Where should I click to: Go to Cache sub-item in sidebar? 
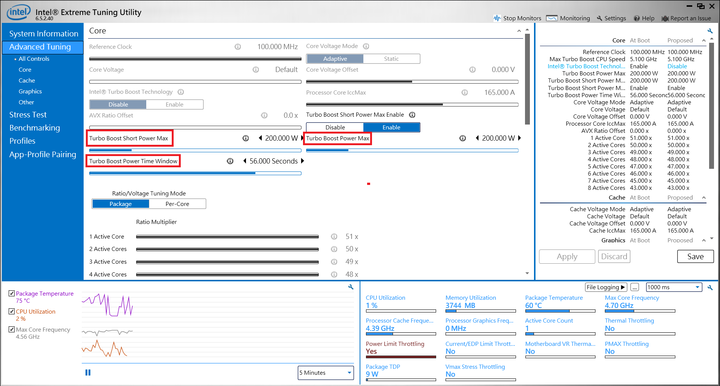(x=27, y=80)
